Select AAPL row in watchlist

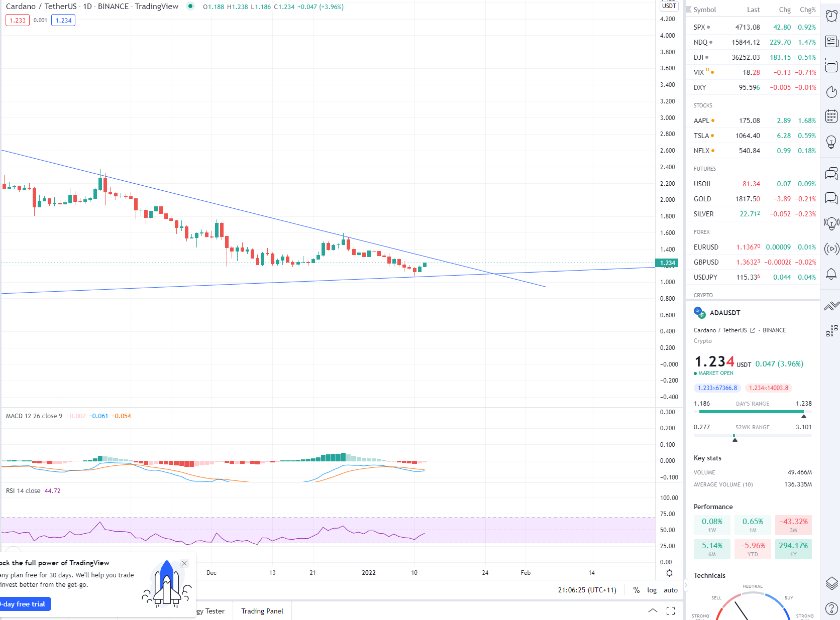click(x=754, y=120)
